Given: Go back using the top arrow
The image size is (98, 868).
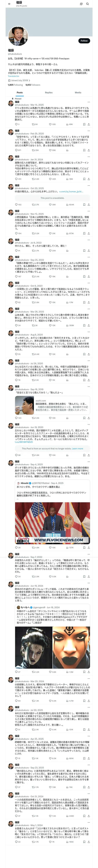Looking at the screenshot, I should (9, 4).
